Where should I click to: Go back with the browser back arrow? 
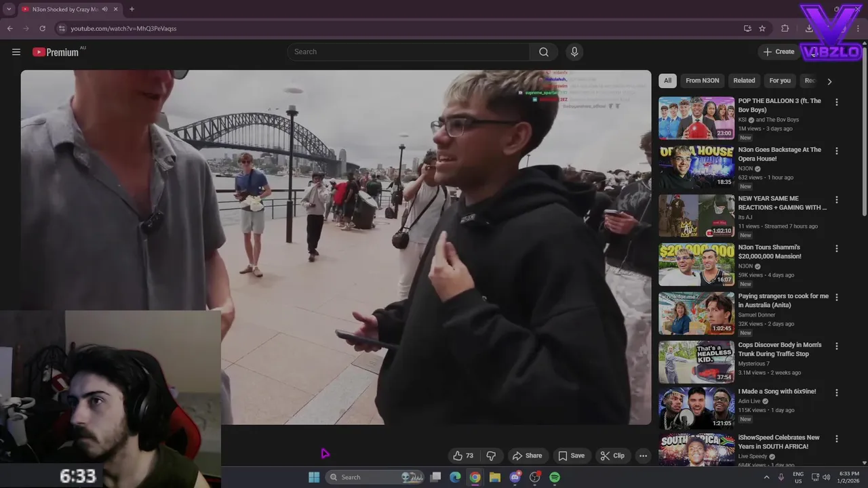9,28
